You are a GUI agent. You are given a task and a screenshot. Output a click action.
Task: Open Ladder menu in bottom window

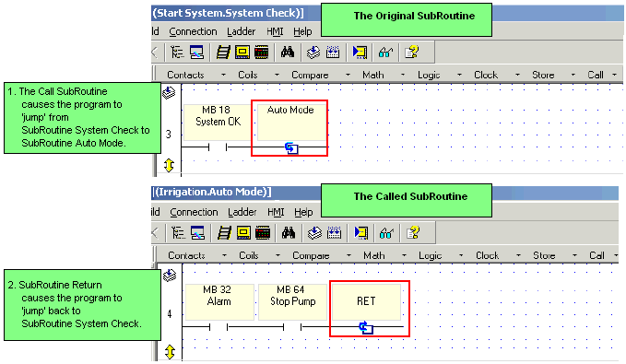pyautogui.click(x=242, y=212)
